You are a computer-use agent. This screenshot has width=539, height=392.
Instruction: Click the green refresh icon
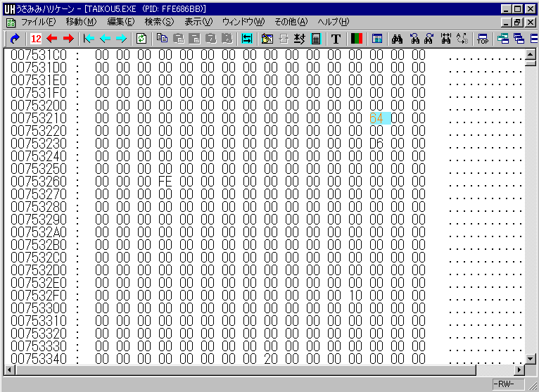pyautogui.click(x=141, y=39)
